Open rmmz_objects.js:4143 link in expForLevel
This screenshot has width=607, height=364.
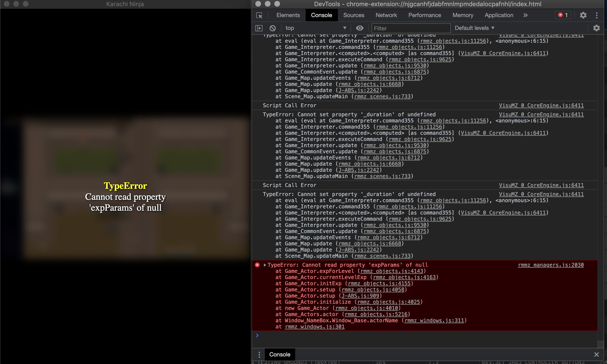pyautogui.click(x=392, y=271)
